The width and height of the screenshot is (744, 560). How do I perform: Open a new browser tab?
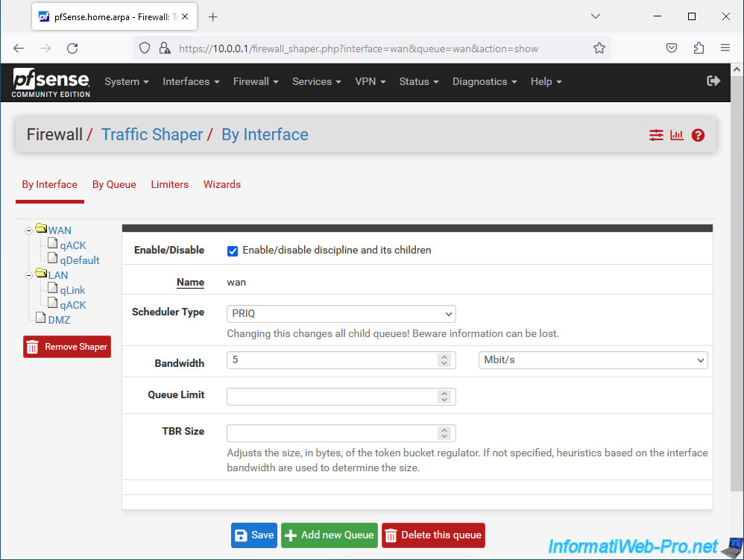coord(213,17)
